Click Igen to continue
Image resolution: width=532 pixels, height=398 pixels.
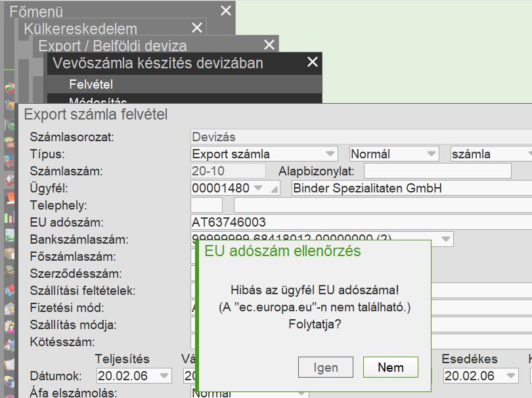click(x=326, y=367)
